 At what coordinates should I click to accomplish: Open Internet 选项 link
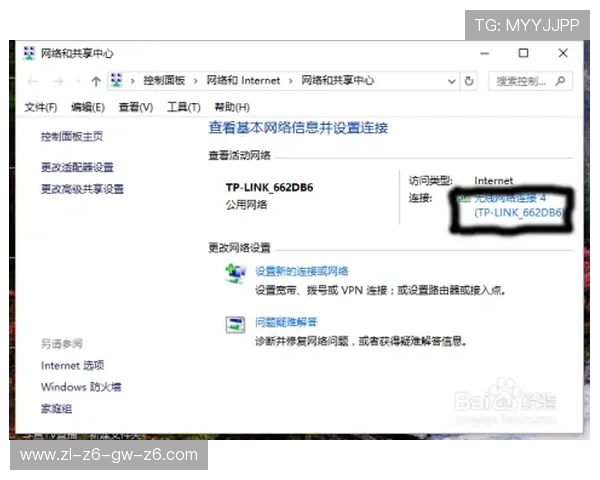point(72,366)
